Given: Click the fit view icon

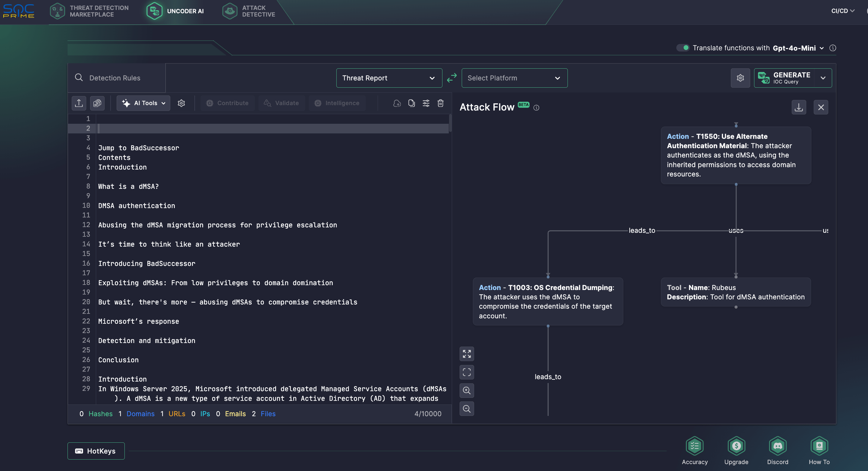Looking at the screenshot, I should (x=467, y=372).
